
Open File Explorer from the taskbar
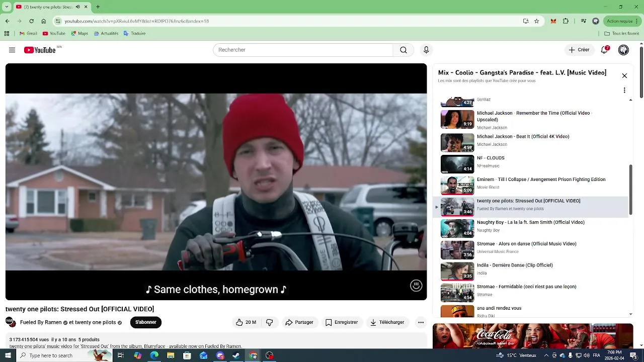click(171, 355)
